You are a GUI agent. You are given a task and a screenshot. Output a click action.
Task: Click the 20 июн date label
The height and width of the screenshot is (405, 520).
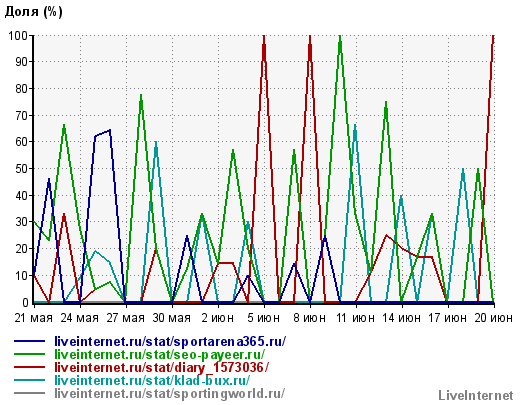tap(493, 318)
